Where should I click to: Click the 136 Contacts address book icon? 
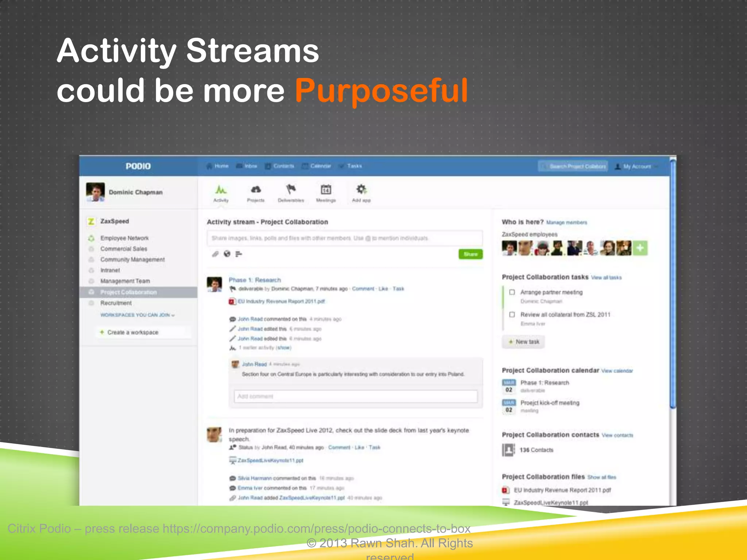tap(508, 450)
